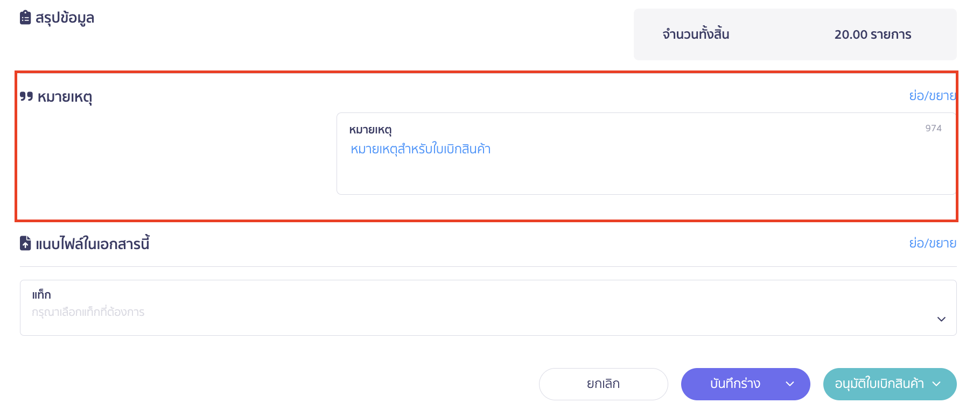The image size is (980, 410).
Task: Click the จำนวนทั้งสิ้น label
Action: 696,34
